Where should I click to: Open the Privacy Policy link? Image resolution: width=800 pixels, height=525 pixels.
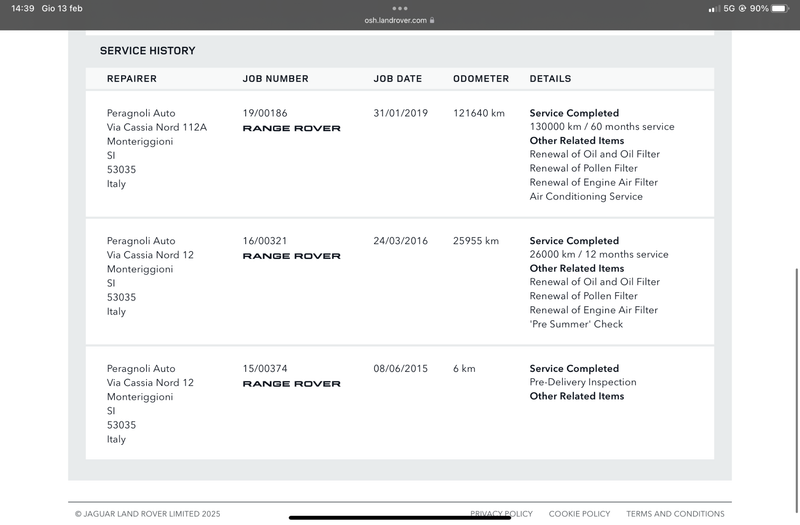[x=501, y=514]
